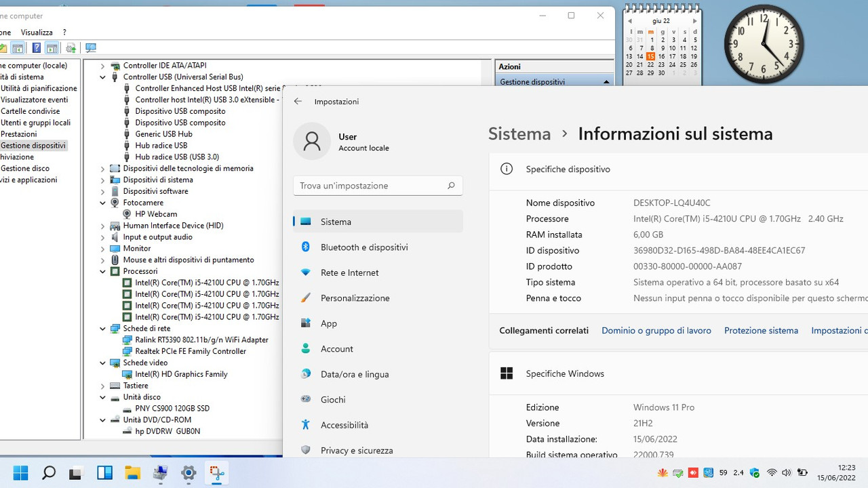Open taskbar Search
The image size is (868, 488).
[49, 472]
